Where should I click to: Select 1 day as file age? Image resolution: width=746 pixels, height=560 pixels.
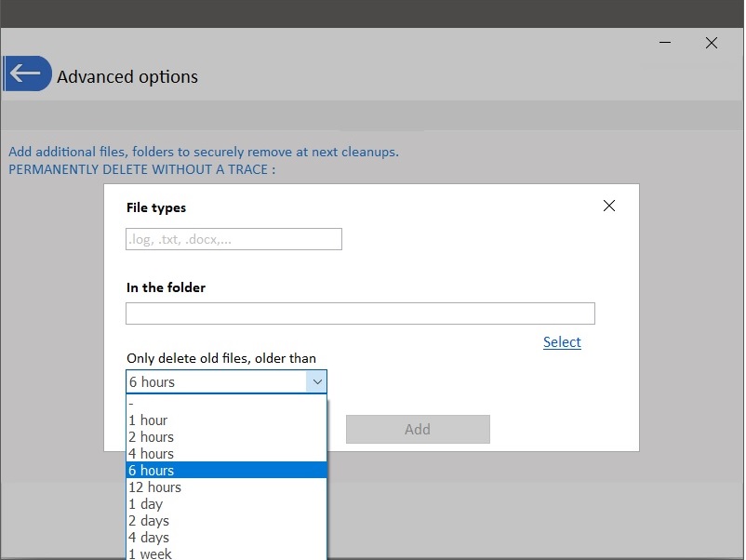click(x=226, y=504)
